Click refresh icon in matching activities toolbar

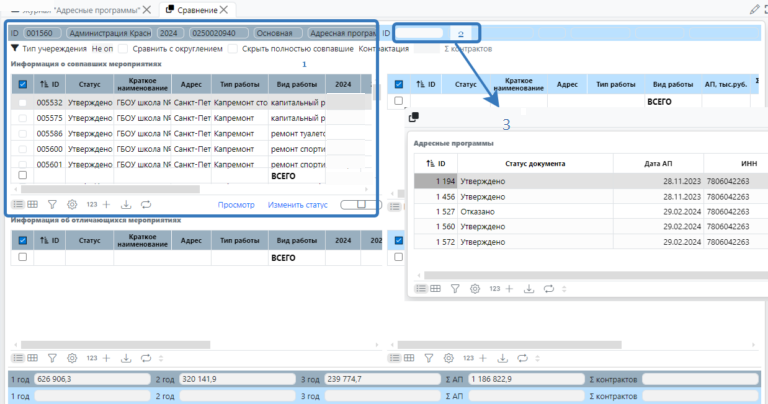pyautogui.click(x=146, y=204)
